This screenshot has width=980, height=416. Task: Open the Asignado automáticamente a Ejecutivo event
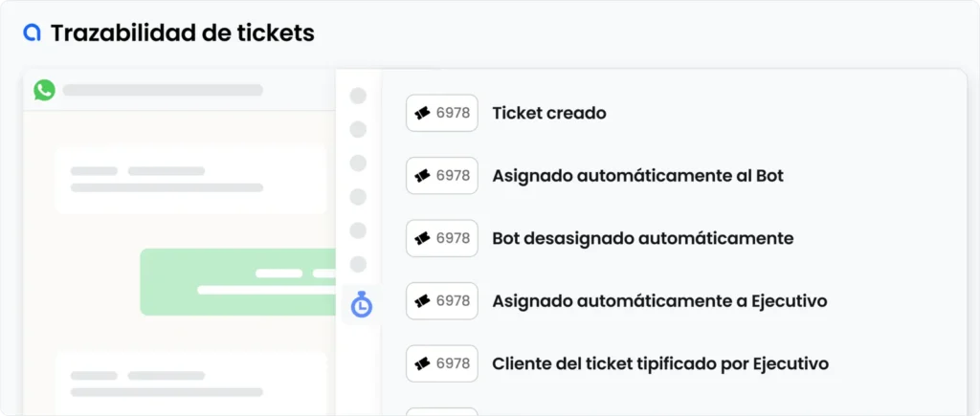659,301
